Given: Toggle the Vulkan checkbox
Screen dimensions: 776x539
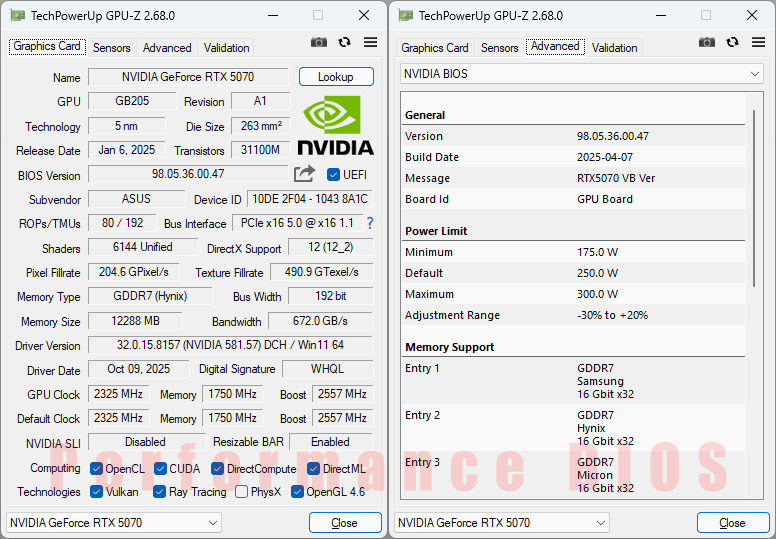Looking at the screenshot, I should click(x=97, y=492).
